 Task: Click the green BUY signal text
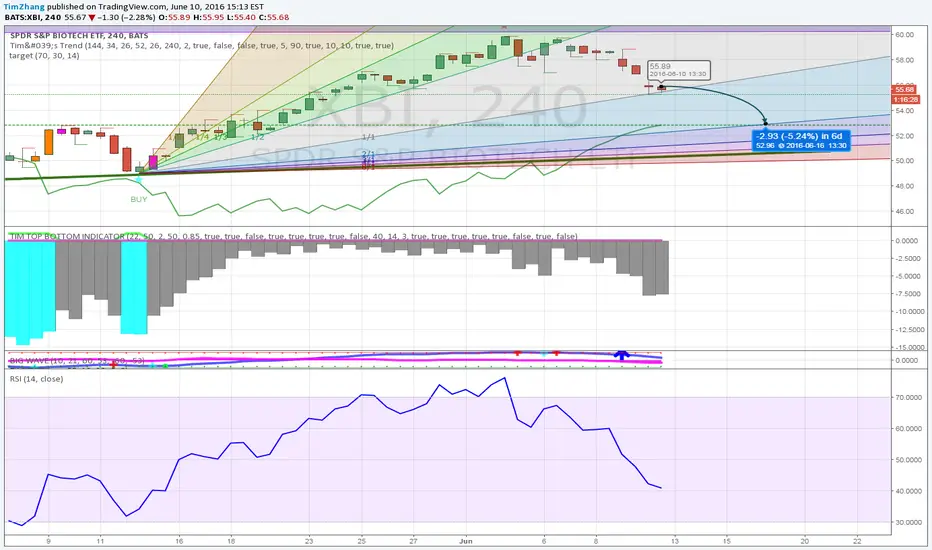pos(138,199)
